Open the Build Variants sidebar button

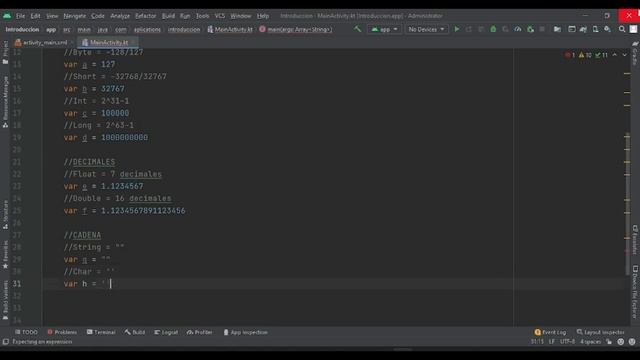5,300
